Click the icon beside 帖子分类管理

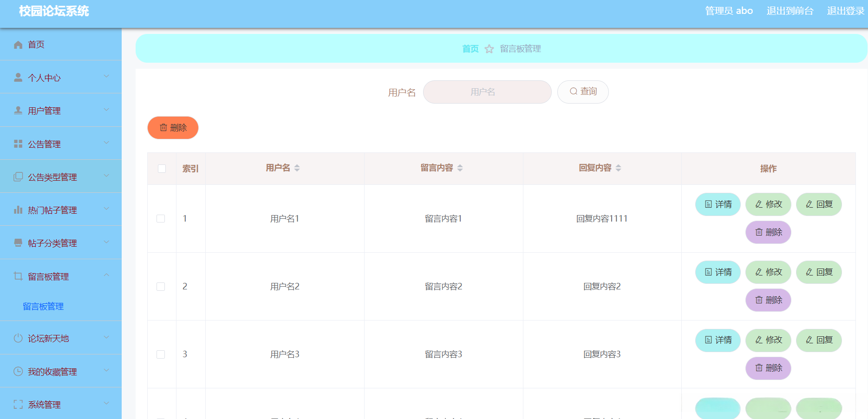click(x=18, y=243)
